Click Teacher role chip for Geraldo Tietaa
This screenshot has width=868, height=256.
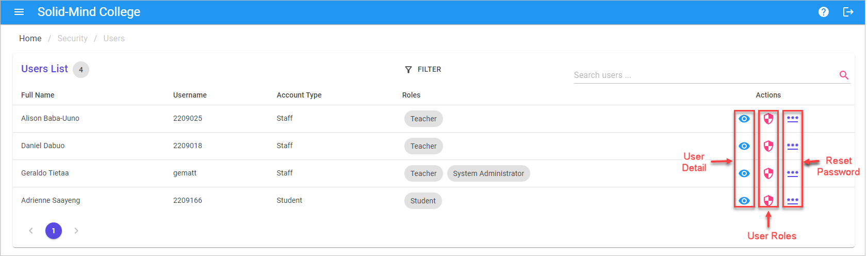click(423, 173)
